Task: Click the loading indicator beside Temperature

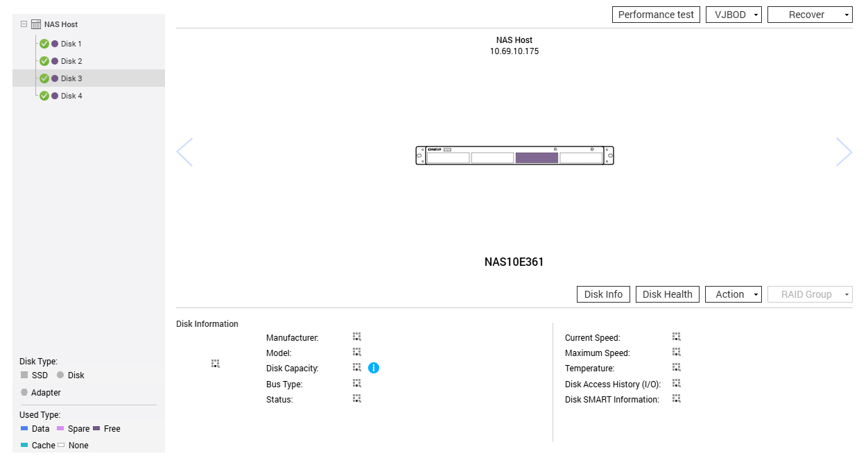Action: pos(676,367)
